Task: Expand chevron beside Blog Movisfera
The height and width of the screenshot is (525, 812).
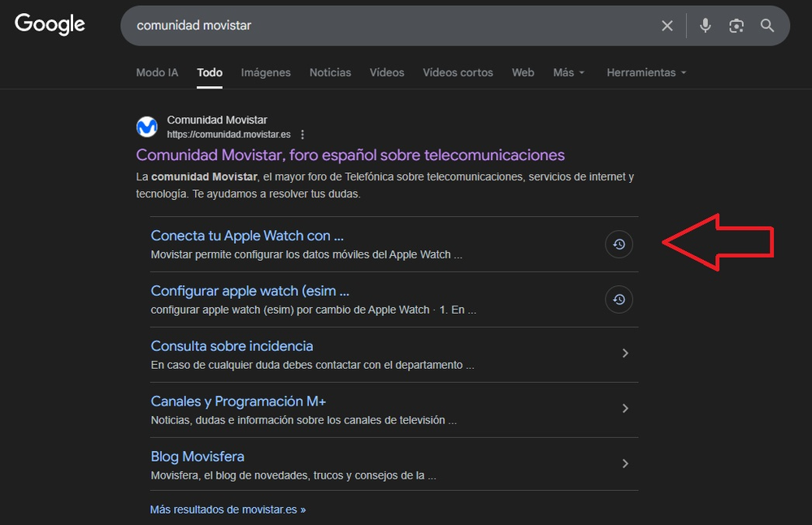Action: [625, 464]
